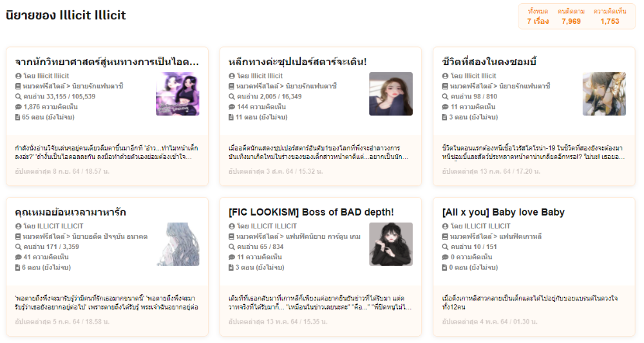Open [All x you] Baby love Baby title
The image size is (644, 343).
(503, 212)
